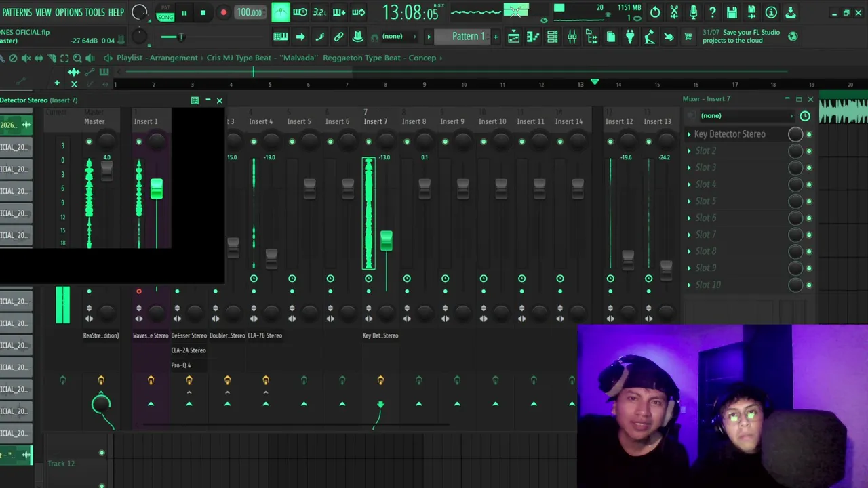This screenshot has width=868, height=488.
Task: Click the Insert 7 volume fader
Action: click(x=386, y=241)
